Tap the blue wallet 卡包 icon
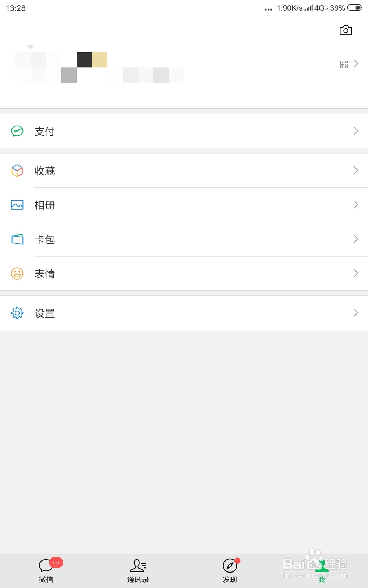This screenshot has width=368, height=588. (x=17, y=239)
